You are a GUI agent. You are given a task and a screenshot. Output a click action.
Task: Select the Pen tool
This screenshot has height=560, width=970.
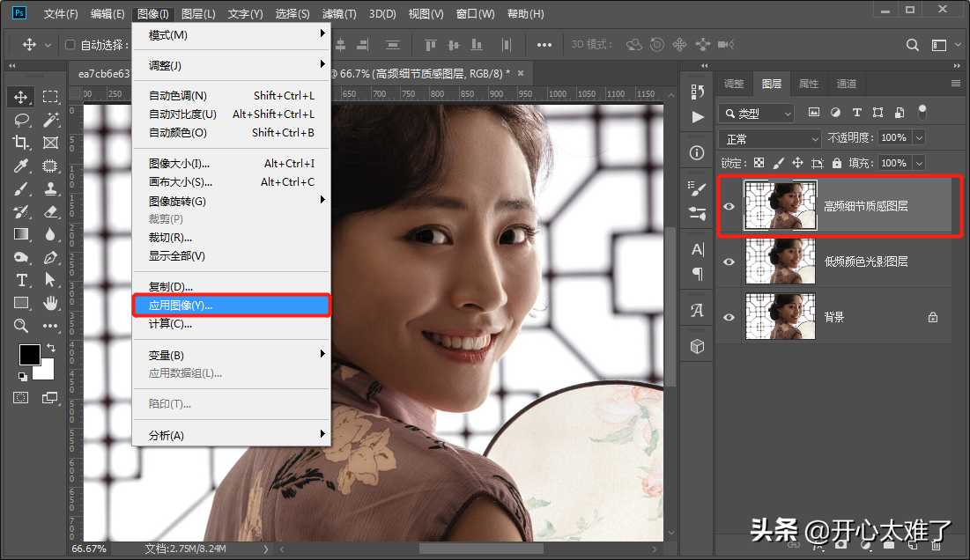tap(50, 257)
